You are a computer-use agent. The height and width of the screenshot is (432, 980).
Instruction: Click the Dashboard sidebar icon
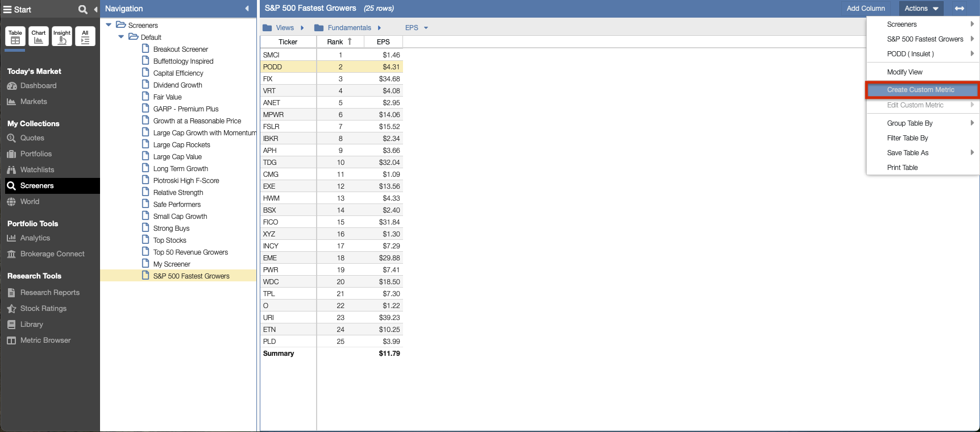click(x=11, y=86)
